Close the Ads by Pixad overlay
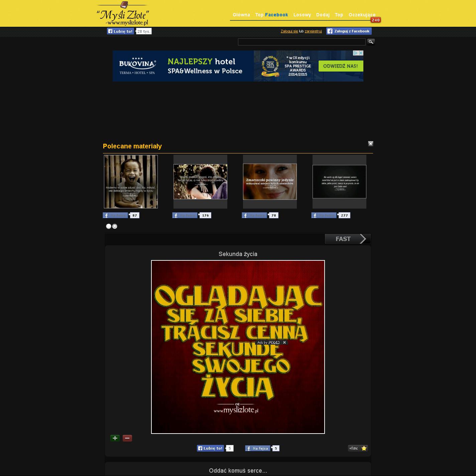 coord(284,342)
